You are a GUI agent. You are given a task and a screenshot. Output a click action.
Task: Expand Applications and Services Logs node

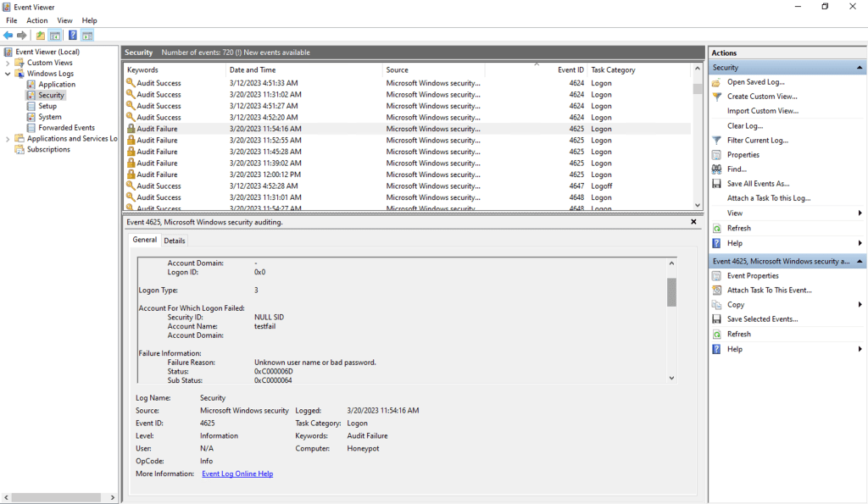coord(8,139)
